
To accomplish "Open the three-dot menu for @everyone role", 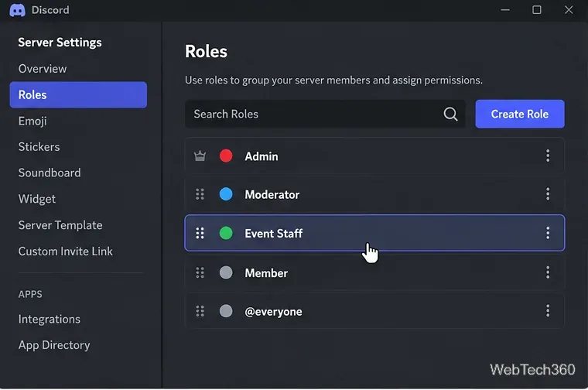I will (548, 311).
